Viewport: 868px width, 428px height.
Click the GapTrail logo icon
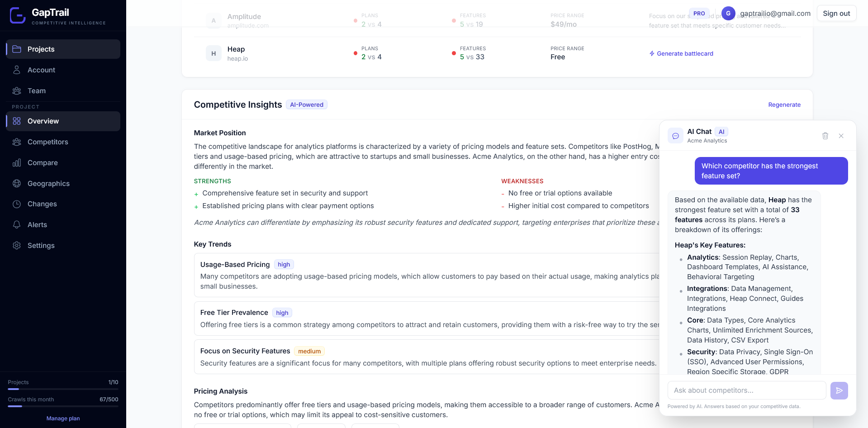click(x=18, y=15)
